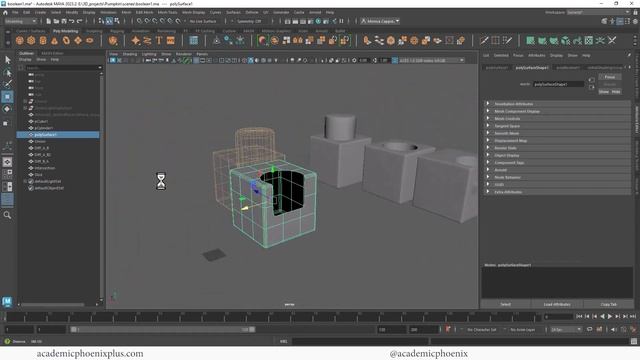Click the Multi-Cut knife shelf icon

(484, 40)
